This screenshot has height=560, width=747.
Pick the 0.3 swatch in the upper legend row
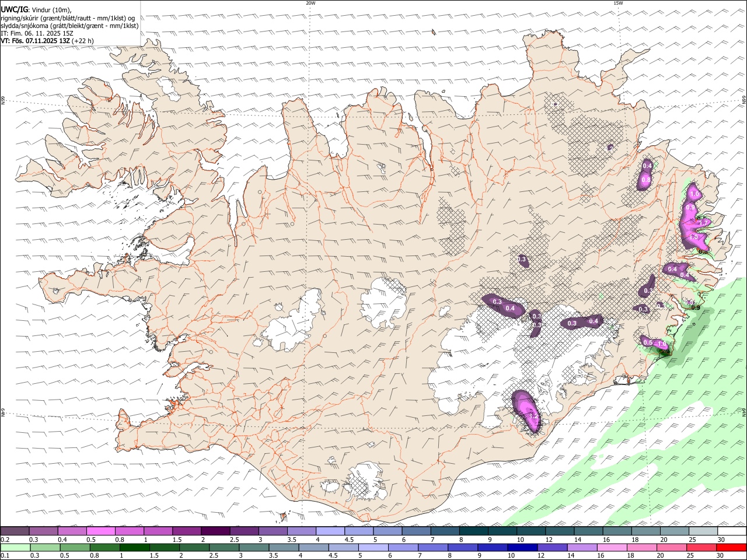click(43, 531)
